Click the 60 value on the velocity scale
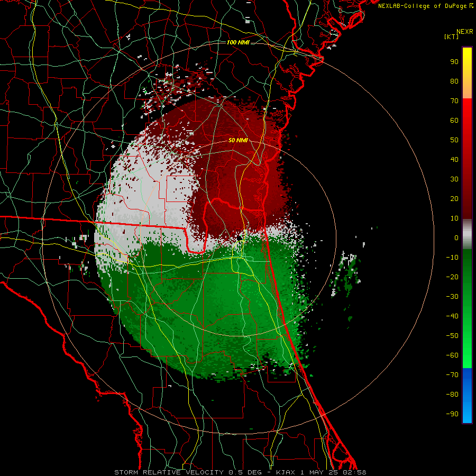The width and height of the screenshot is (476, 476). 454,121
